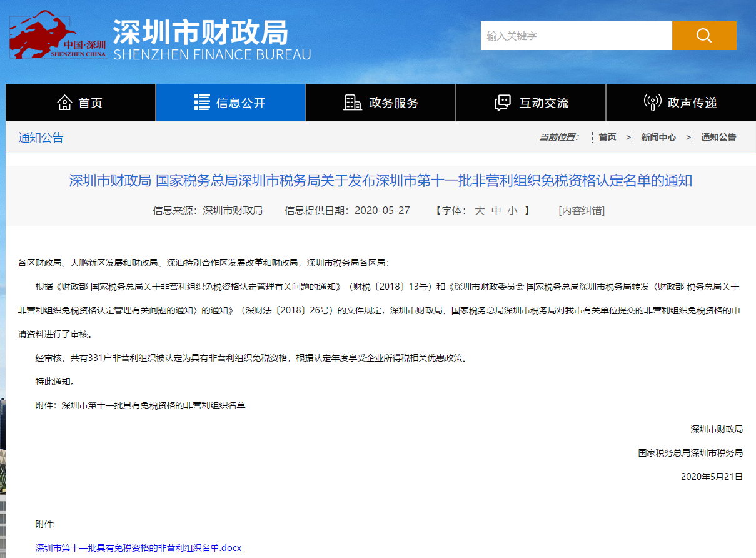Image resolution: width=756 pixels, height=558 pixels.
Task: Set font size to 大
Action: pyautogui.click(x=480, y=210)
